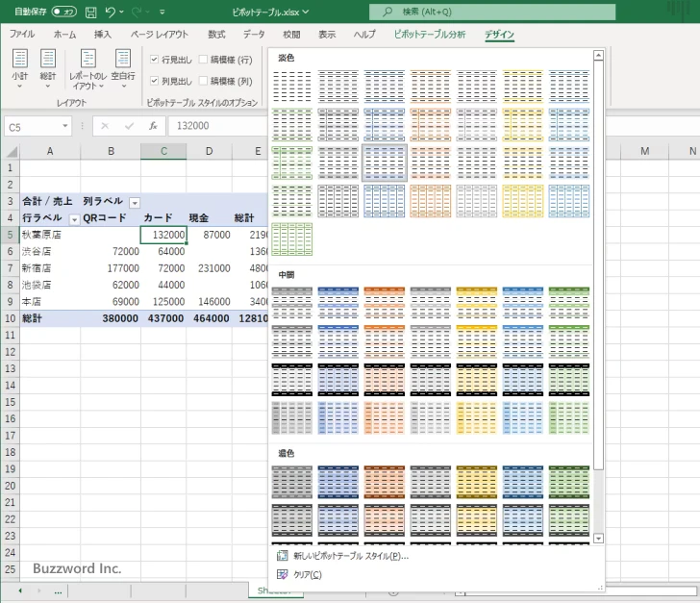The image size is (700, 603).
Task: Click the Save icon in title bar
Action: 90,13
